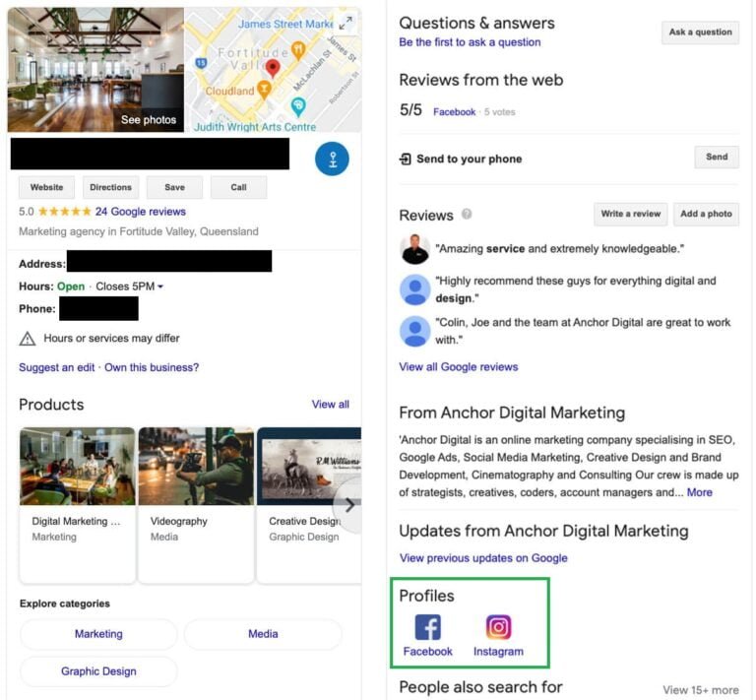This screenshot has height=700, width=756.
Task: Click the 'Highly recommend these guys' review text
Action: pyautogui.click(x=576, y=289)
